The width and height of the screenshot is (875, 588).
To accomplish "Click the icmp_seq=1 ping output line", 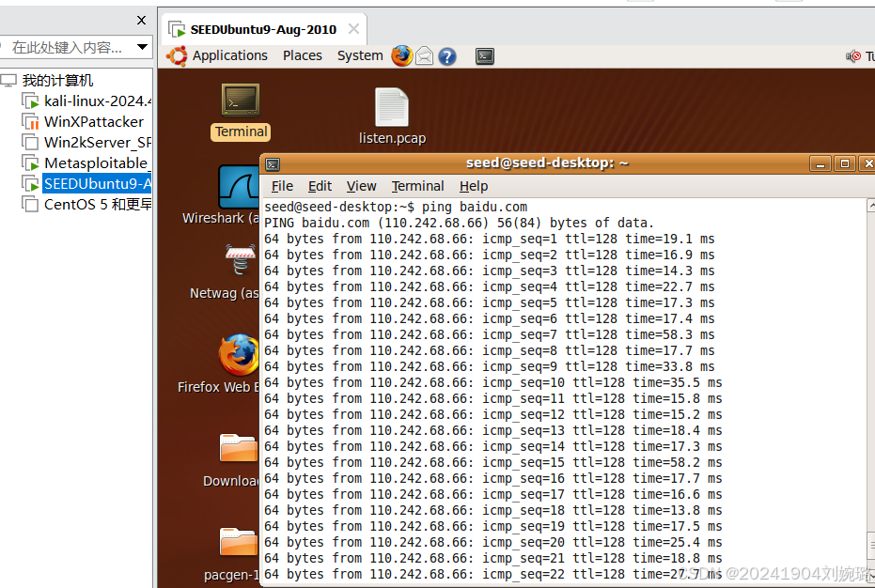I will (489, 240).
